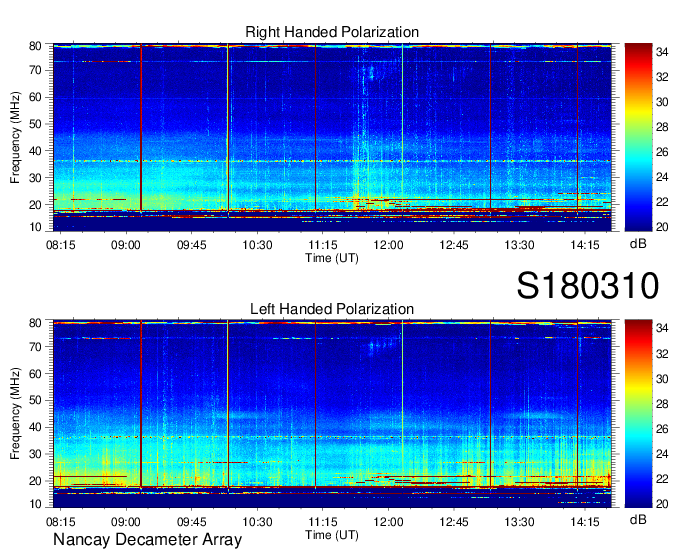Screen dimensions: 680x552
Task: Click the 20 dB value on Left Handed colorbar
Action: (x=662, y=504)
